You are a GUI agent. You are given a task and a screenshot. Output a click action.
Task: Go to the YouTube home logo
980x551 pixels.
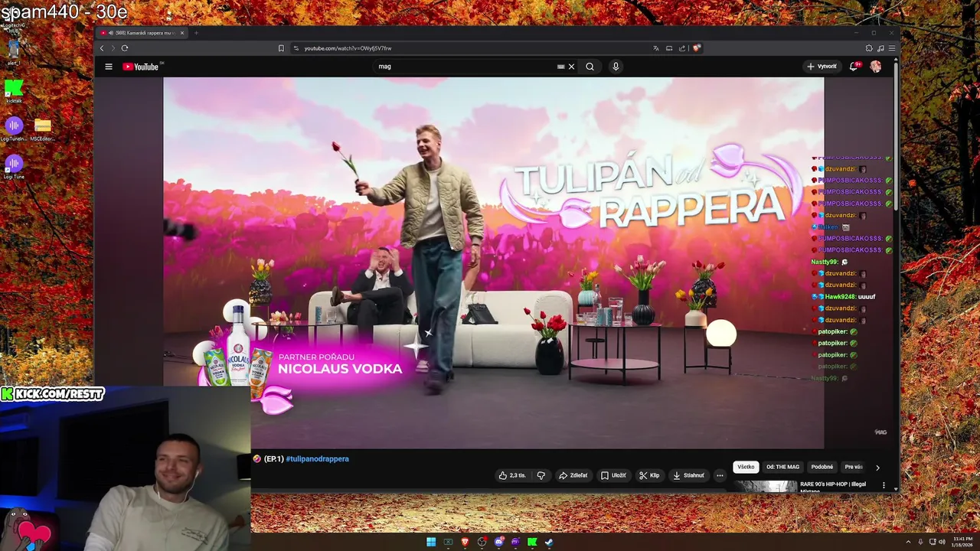pos(140,67)
